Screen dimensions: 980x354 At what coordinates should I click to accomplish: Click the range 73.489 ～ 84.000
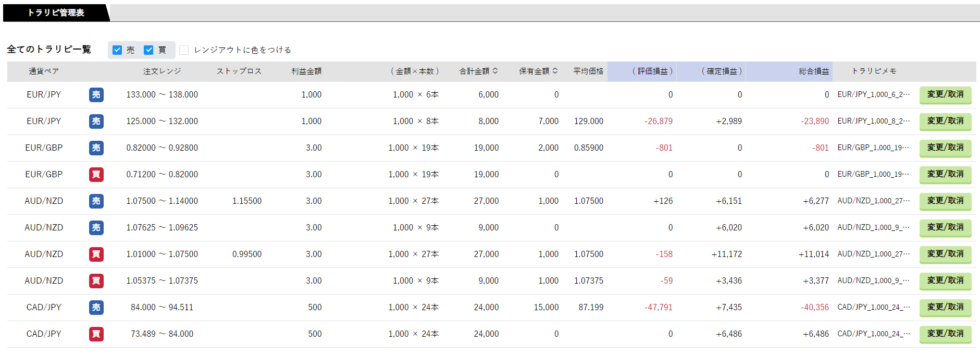162,334
